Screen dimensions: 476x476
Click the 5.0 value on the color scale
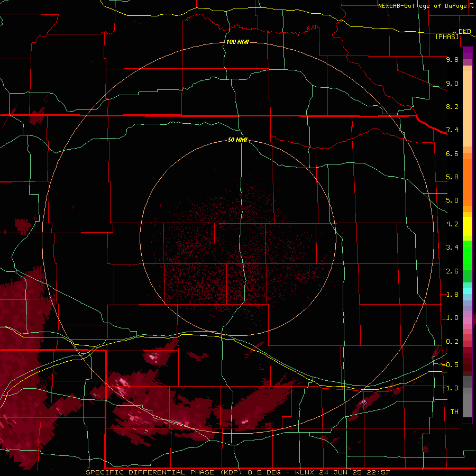pos(452,200)
